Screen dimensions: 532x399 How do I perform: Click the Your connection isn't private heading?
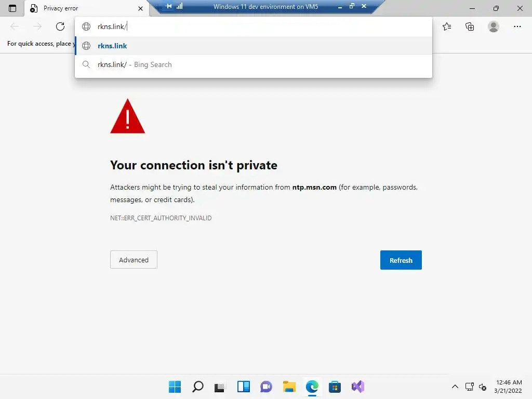(194, 165)
